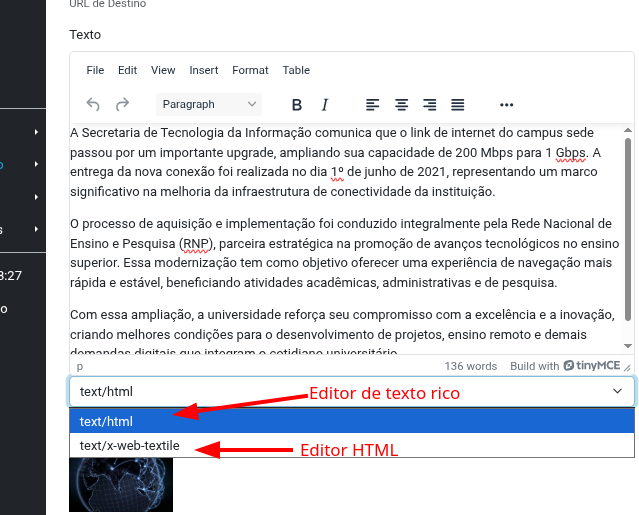
Task: Undo the last edit in TinyMCE
Action: [x=93, y=105]
